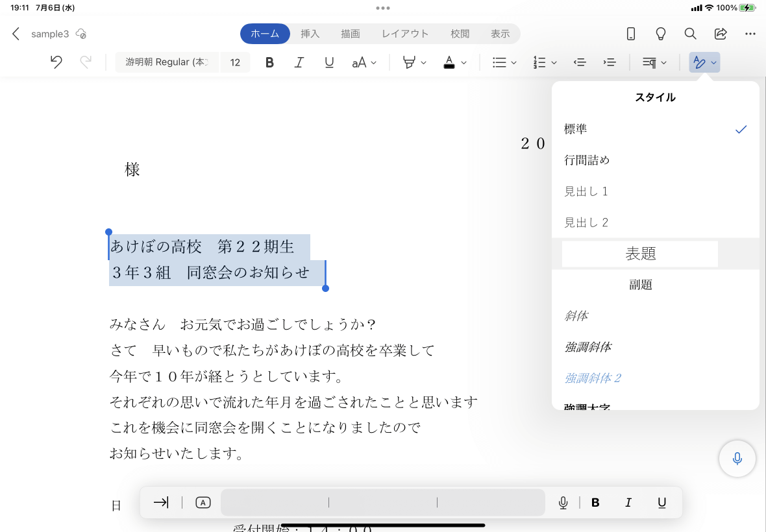This screenshot has width=766, height=532.
Task: Open the paragraph formatting icon
Action: click(649, 62)
